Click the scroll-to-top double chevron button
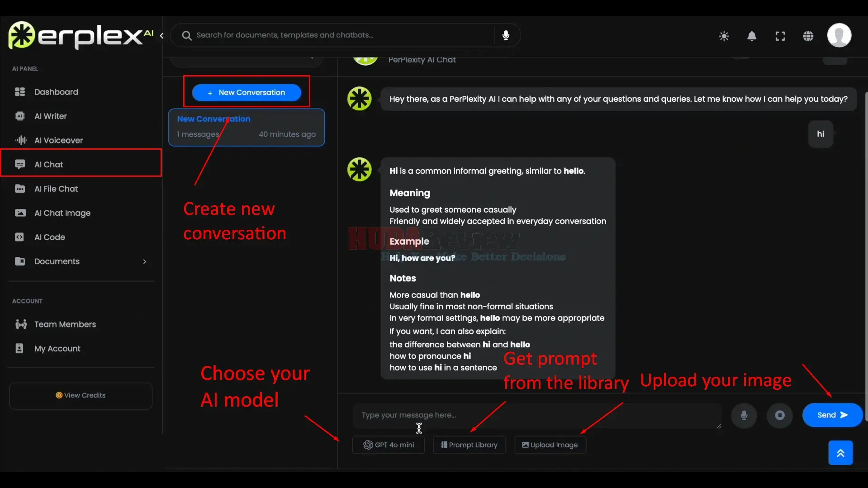 (x=841, y=453)
